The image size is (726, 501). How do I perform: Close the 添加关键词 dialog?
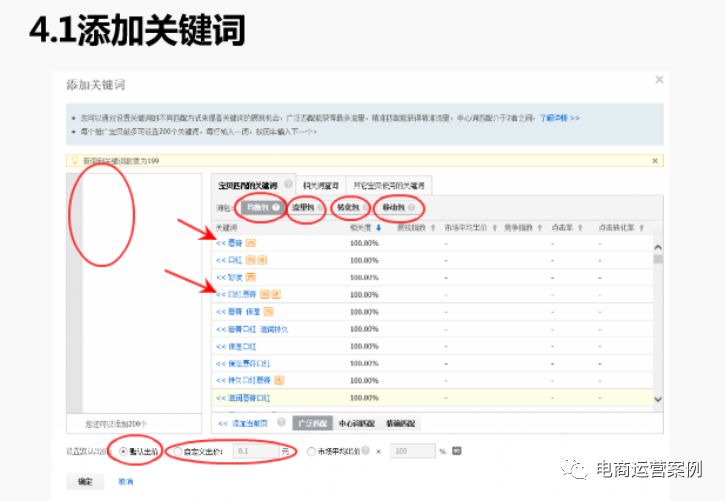(x=659, y=80)
